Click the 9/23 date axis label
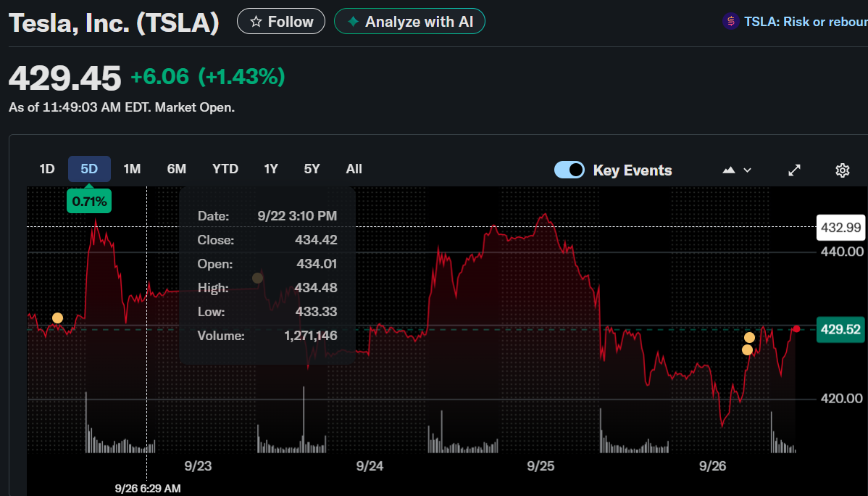Screen dimensions: 868x496 click(198, 466)
